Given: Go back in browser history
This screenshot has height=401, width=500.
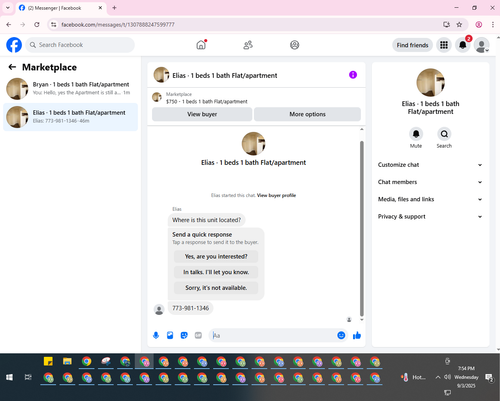Looking at the screenshot, I should tap(9, 25).
